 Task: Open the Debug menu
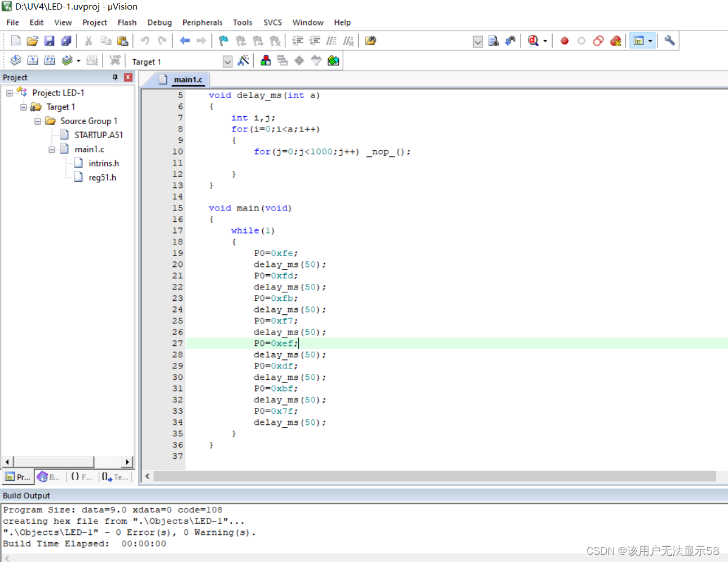(x=160, y=23)
